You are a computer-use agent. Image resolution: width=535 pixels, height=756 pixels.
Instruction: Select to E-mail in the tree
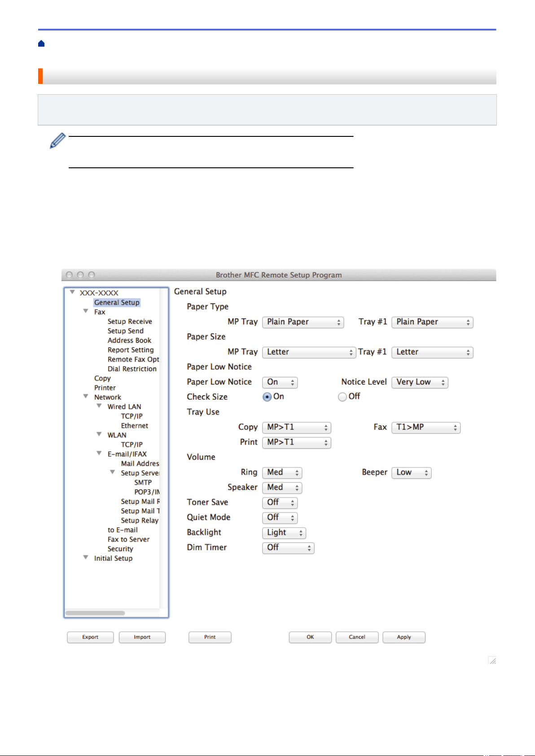pyautogui.click(x=123, y=530)
